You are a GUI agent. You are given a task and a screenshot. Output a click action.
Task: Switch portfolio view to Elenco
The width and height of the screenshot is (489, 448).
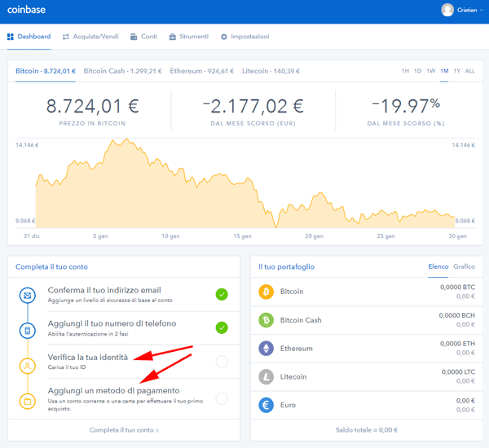(438, 266)
